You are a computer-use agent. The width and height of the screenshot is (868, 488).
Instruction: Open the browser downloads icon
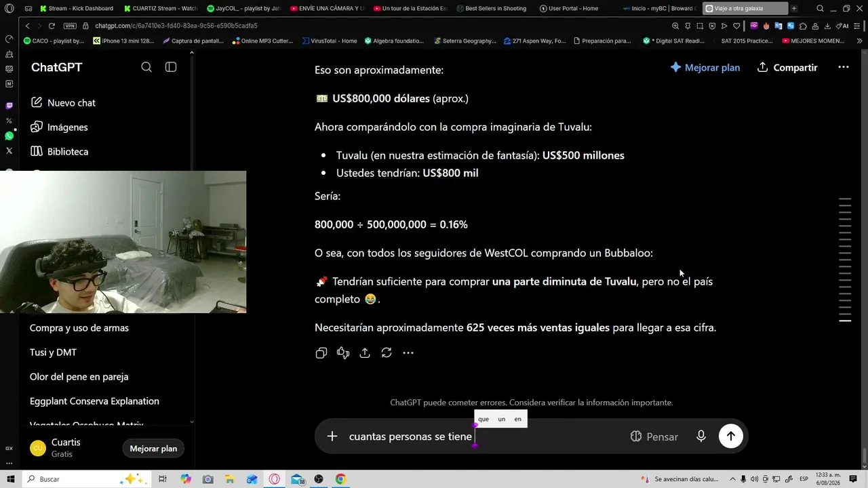[x=827, y=26]
